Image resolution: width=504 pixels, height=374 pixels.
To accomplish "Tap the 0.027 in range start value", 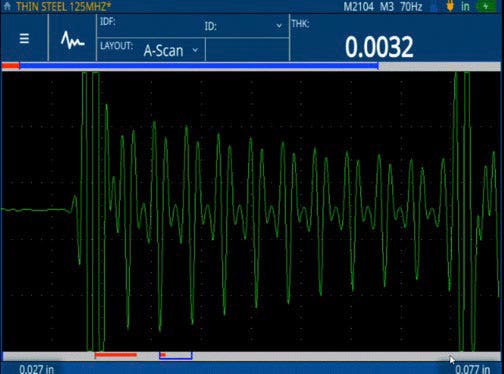I will pos(36,369).
